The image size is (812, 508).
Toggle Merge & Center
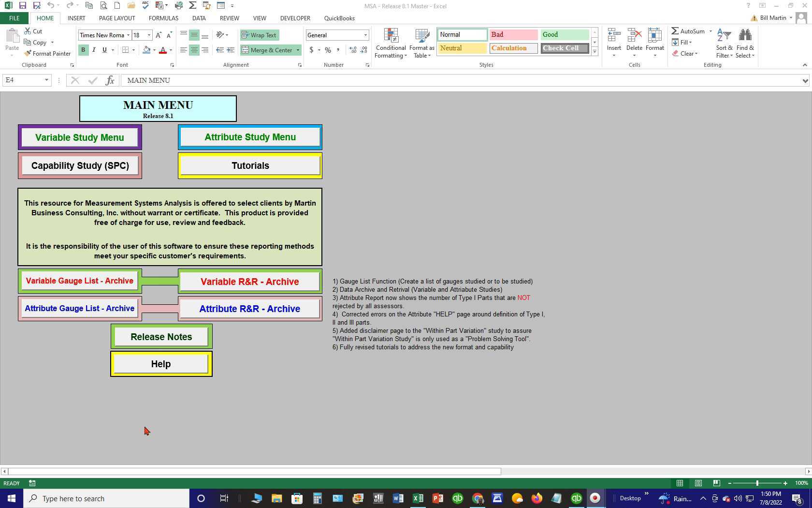point(267,50)
